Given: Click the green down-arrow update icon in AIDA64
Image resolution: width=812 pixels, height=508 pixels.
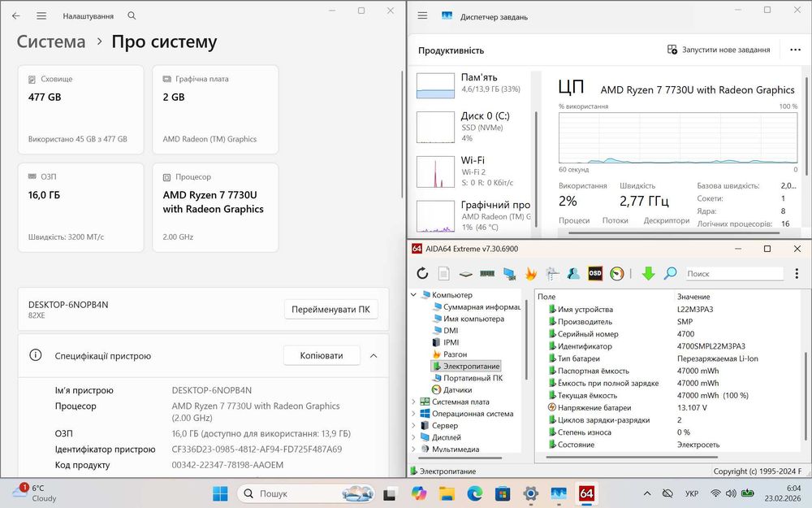Looking at the screenshot, I should [x=648, y=273].
